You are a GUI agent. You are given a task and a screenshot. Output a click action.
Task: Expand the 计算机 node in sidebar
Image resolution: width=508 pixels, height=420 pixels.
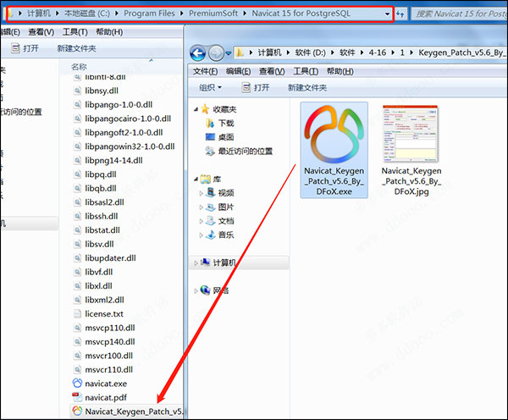click(x=196, y=263)
